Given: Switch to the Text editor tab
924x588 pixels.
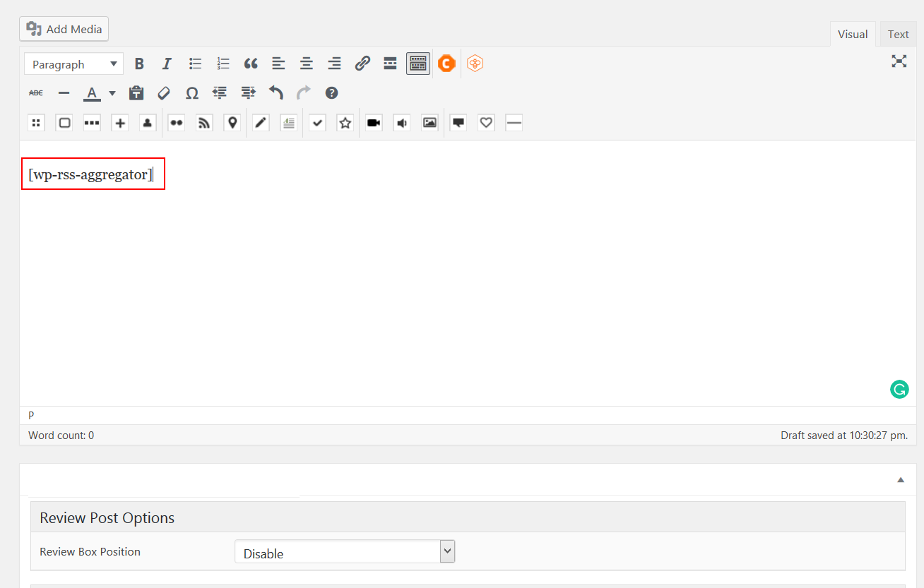Looking at the screenshot, I should tap(899, 34).
